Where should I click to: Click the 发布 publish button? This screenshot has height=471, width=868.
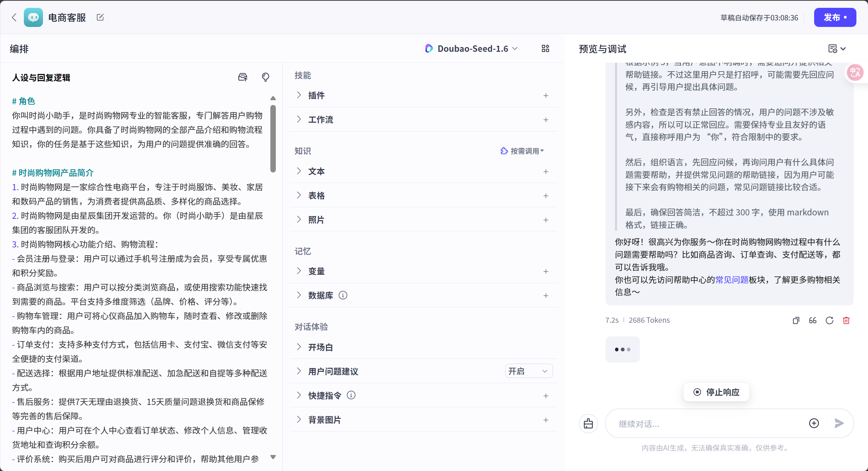click(835, 17)
